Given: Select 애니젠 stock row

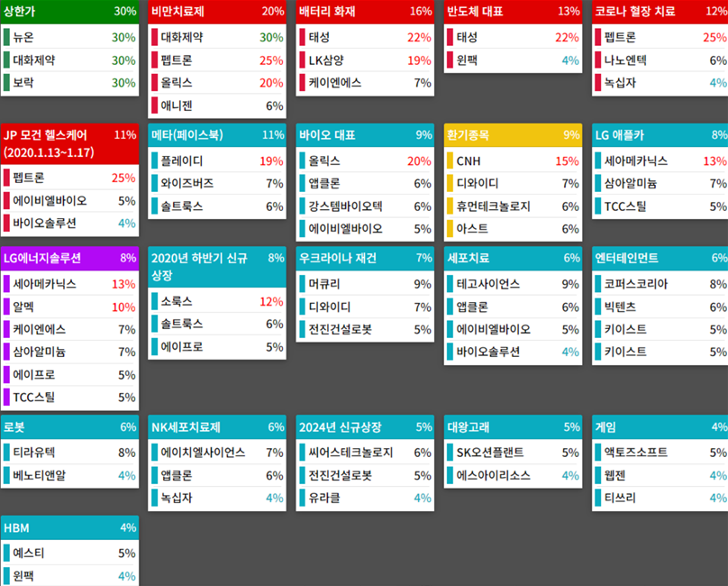Looking at the screenshot, I should point(217,106).
